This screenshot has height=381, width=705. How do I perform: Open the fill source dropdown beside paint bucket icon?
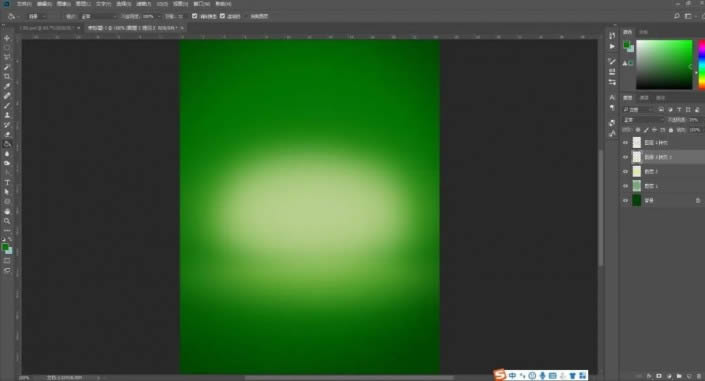(x=38, y=16)
